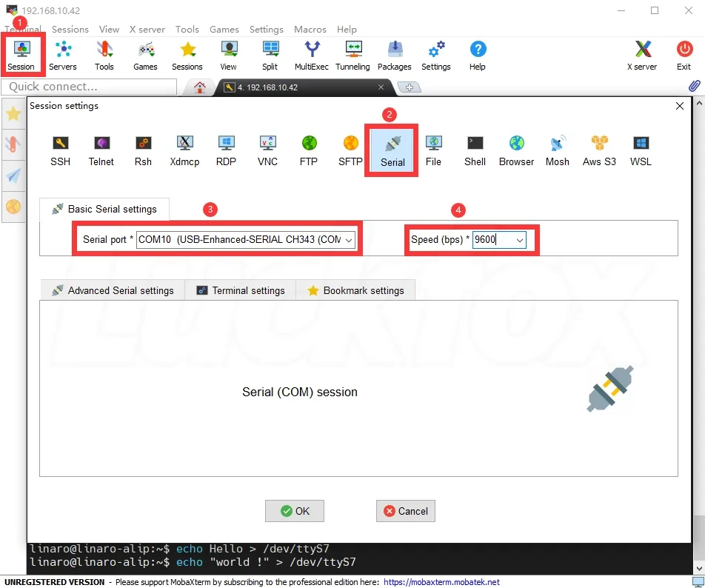Open the mobaxterm.mobatek.net link

(441, 582)
